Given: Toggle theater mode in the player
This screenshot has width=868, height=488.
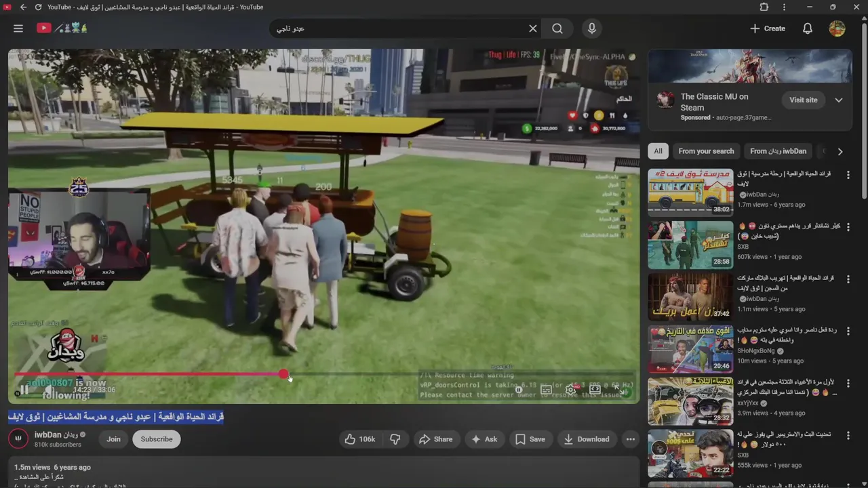Looking at the screenshot, I should [595, 390].
